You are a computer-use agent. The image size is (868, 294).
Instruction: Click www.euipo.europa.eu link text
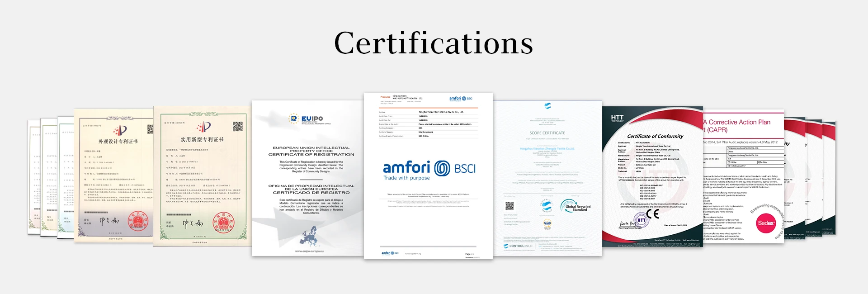click(309, 251)
